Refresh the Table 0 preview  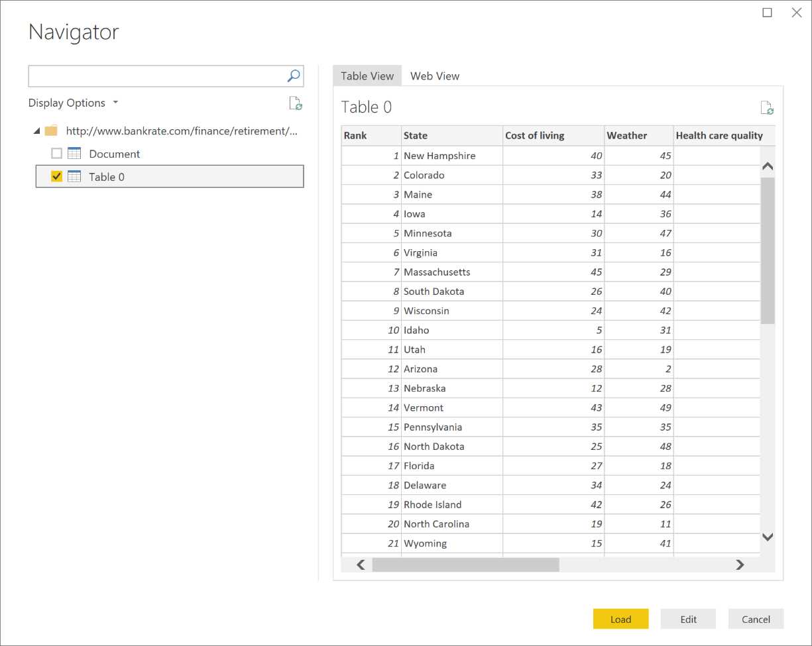click(767, 107)
